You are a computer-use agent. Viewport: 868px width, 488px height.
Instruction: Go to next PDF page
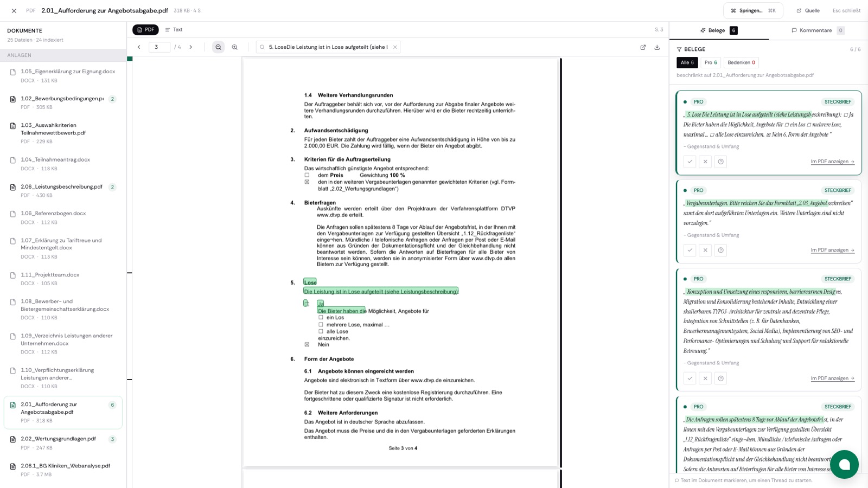(191, 47)
